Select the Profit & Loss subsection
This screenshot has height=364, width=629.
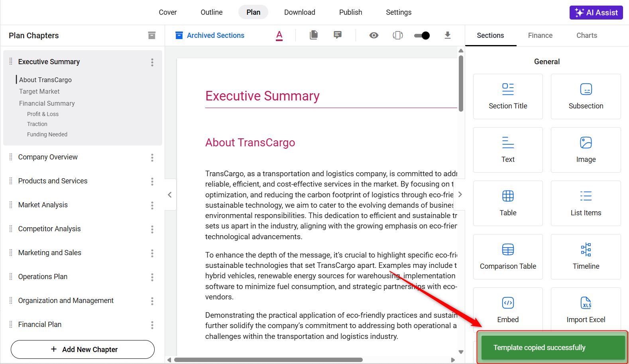point(43,114)
